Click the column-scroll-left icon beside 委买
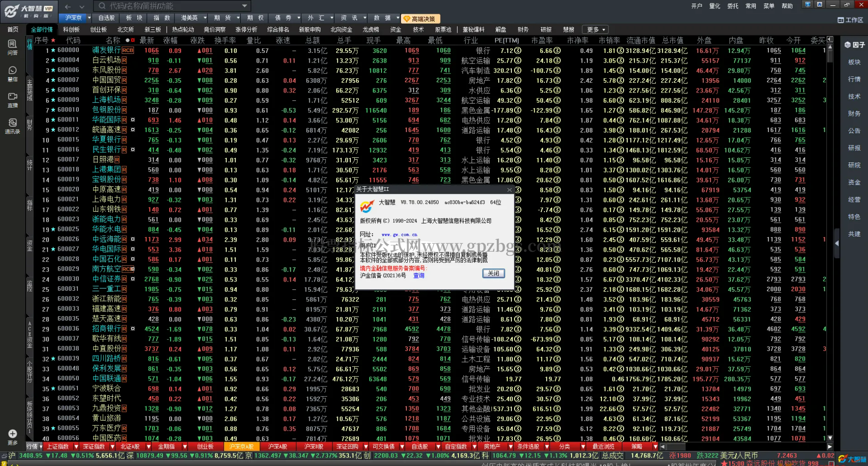Image resolution: width=868 pixels, height=466 pixels. tap(830, 40)
